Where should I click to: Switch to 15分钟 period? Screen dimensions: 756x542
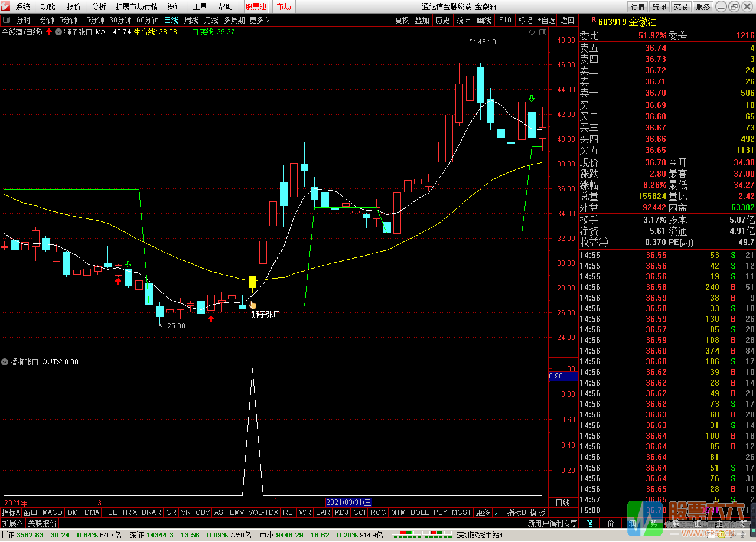[x=93, y=19]
